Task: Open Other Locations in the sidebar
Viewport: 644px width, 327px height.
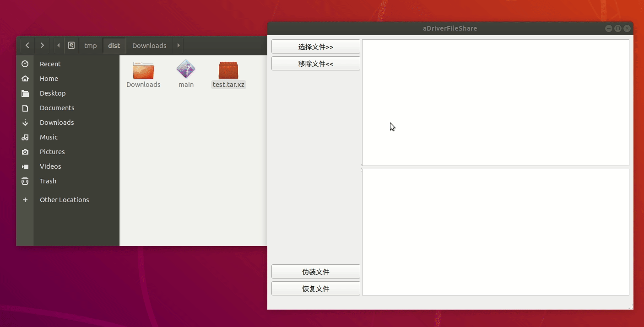Action: tap(68, 200)
